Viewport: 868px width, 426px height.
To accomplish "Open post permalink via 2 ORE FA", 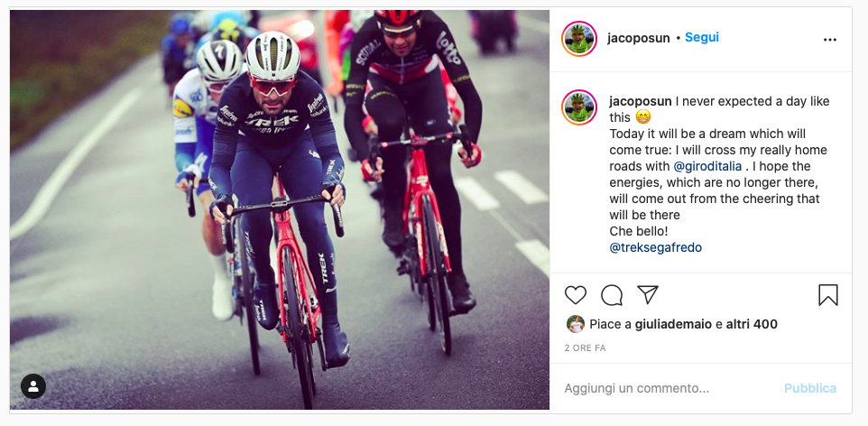I will 585,347.
